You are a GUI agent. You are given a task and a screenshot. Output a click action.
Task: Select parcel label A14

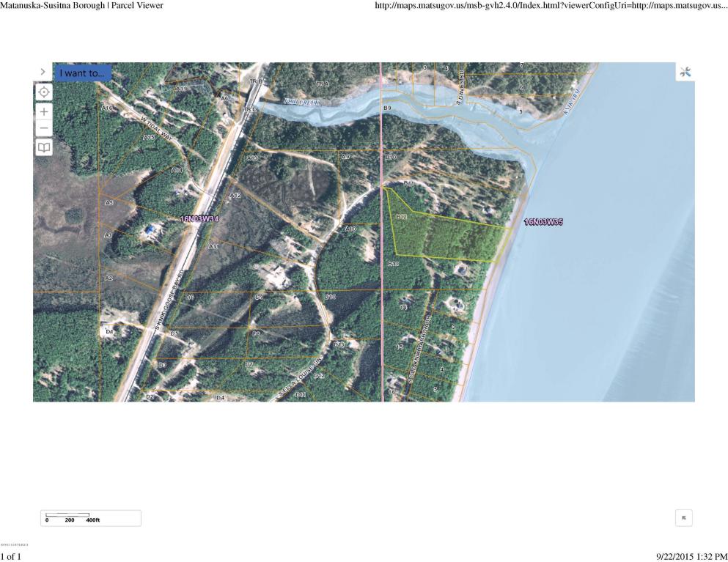coord(177,170)
